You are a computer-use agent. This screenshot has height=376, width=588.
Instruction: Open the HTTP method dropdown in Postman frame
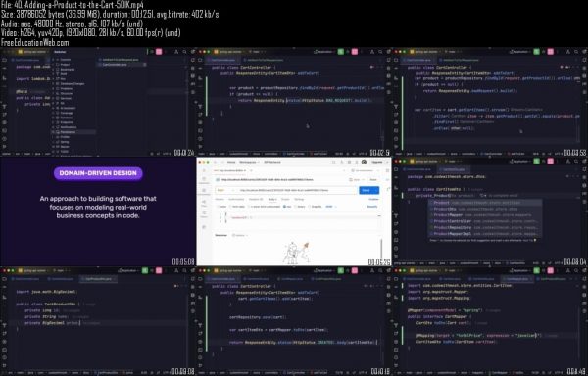[x=225, y=190]
